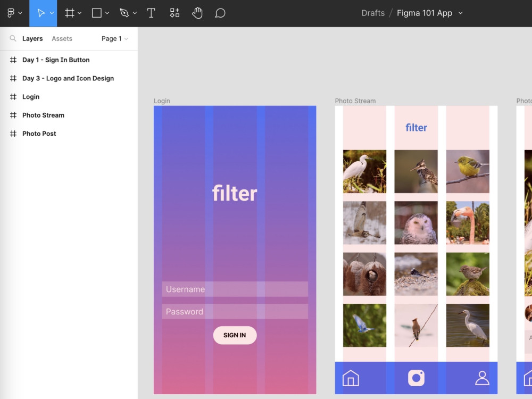
Task: Select the snowy owl face thumbnail
Action: (x=416, y=222)
